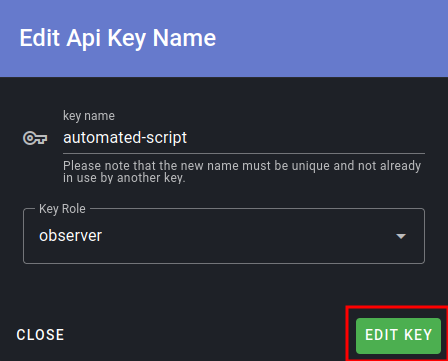Click the blue dialog header bar
Viewport: 448px width, 361px height.
coord(224,38)
